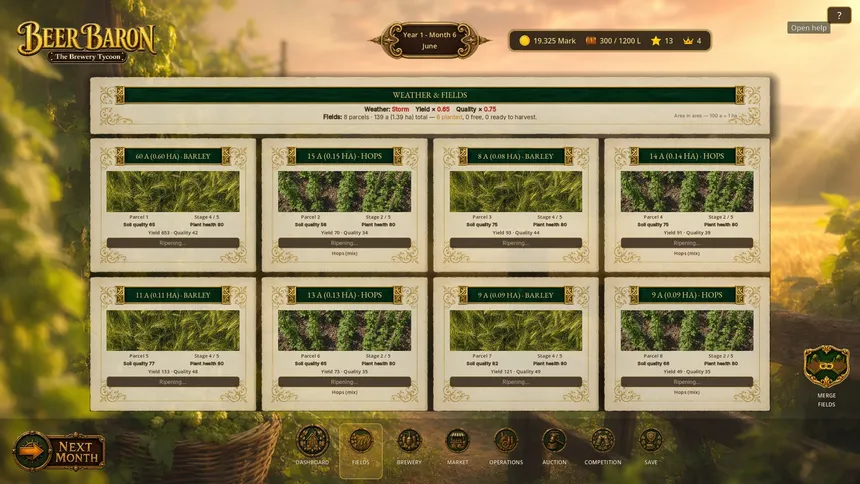Open the Competition icon
860x484 pixels.
pyautogui.click(x=602, y=441)
